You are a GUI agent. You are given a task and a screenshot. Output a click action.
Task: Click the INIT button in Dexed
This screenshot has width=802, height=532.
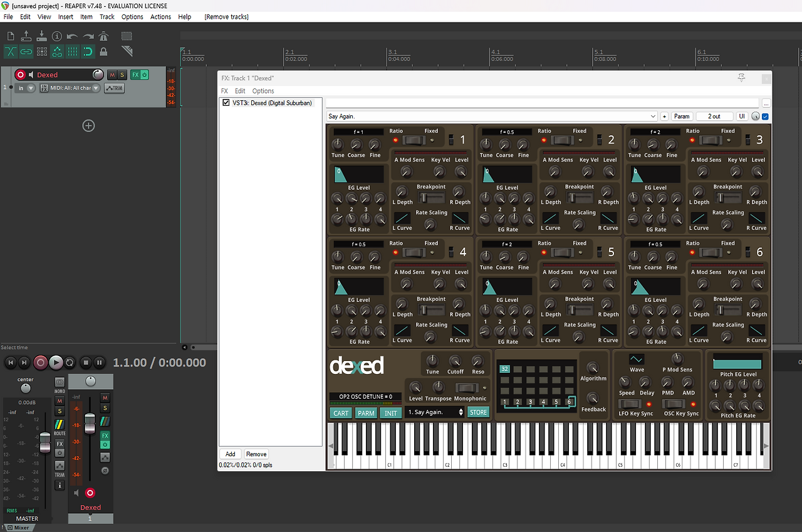tap(391, 413)
